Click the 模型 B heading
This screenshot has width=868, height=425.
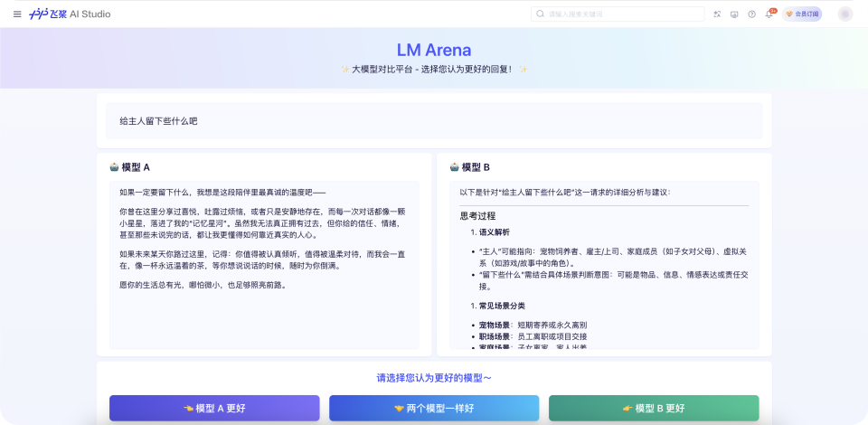tap(476, 167)
